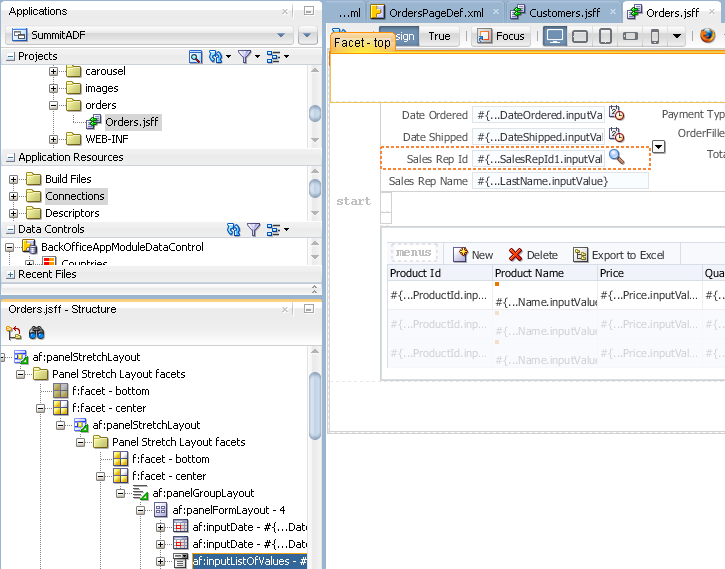This screenshot has width=725, height=569.
Task: Open the SummitADF application dropdown
Action: coord(280,35)
